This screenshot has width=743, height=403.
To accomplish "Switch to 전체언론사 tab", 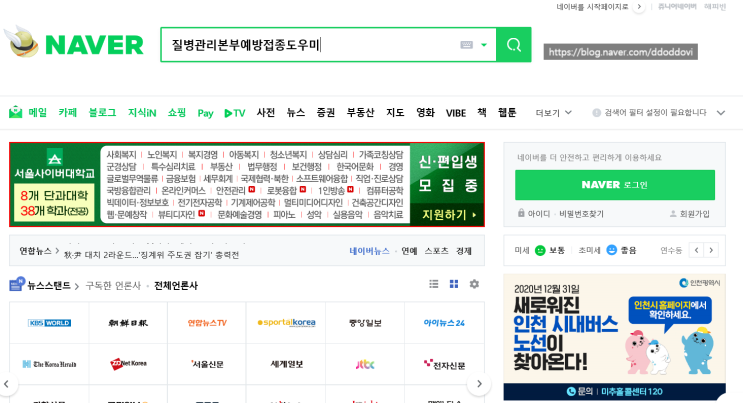I will point(176,285).
